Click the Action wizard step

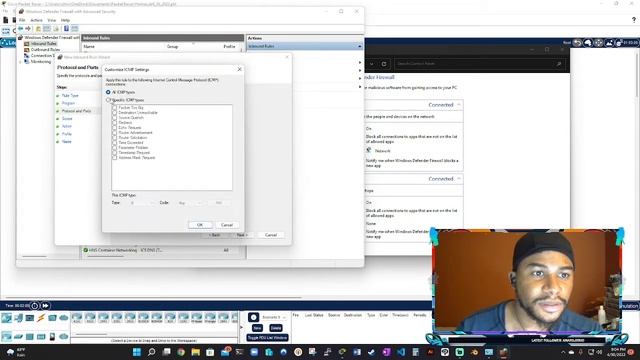coord(67,127)
